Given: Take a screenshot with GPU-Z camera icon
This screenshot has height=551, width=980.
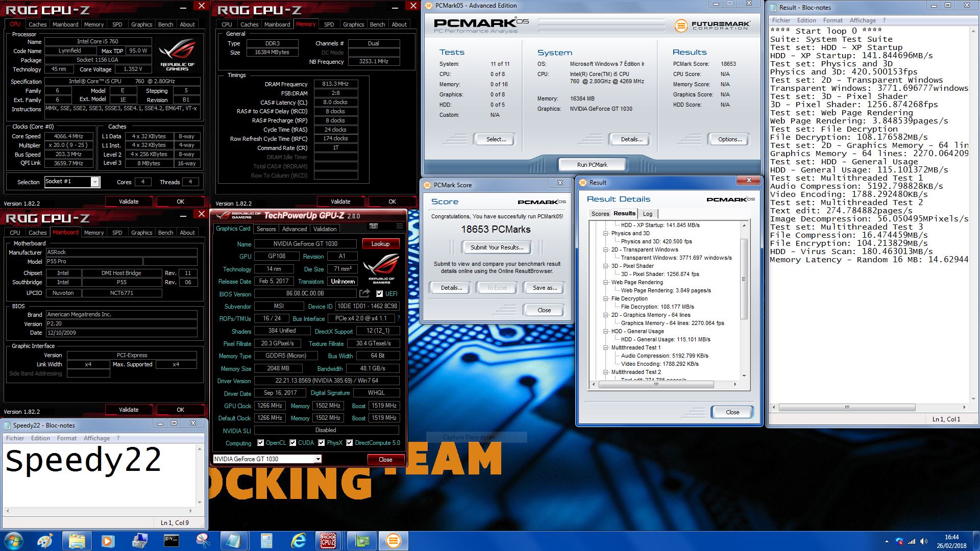Looking at the screenshot, I should tap(374, 226).
